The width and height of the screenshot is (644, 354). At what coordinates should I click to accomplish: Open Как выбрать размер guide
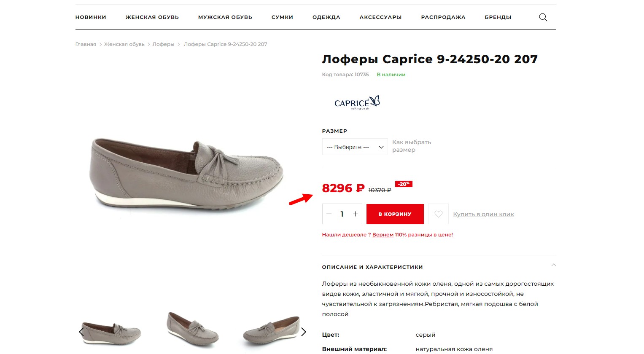pyautogui.click(x=412, y=146)
